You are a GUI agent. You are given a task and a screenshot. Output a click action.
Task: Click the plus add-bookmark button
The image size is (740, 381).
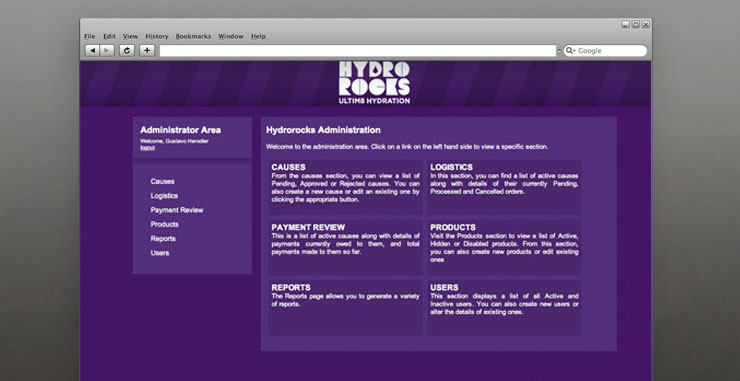click(147, 51)
